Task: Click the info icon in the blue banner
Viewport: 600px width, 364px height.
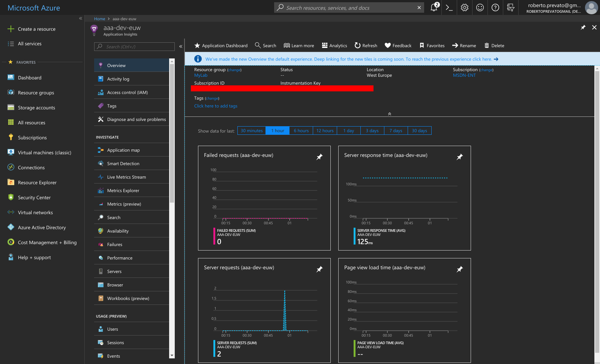Action: coord(198,59)
